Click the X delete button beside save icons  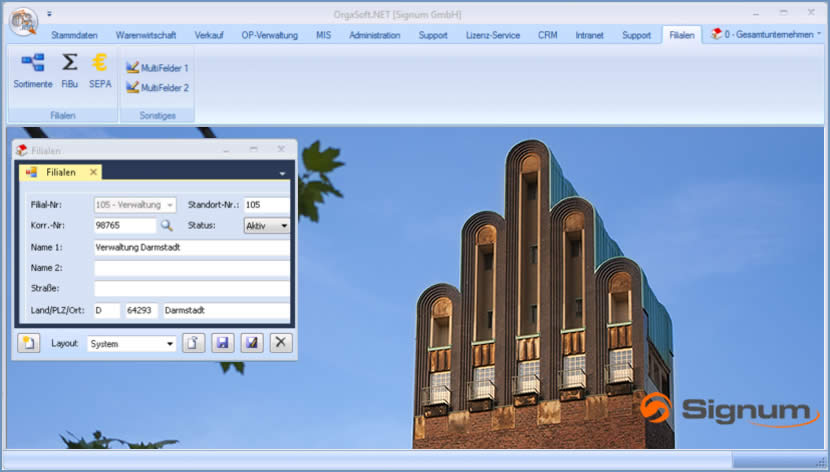[x=282, y=344]
